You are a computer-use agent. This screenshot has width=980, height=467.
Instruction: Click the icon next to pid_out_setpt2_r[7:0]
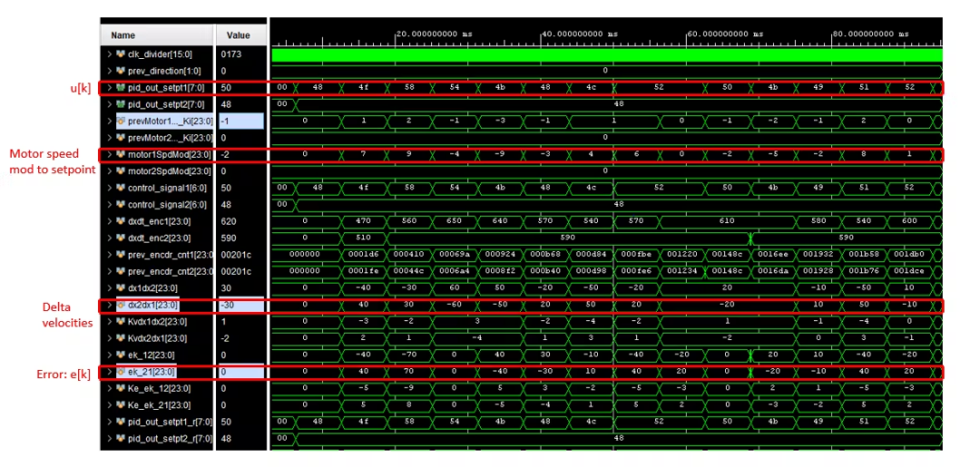119,439
